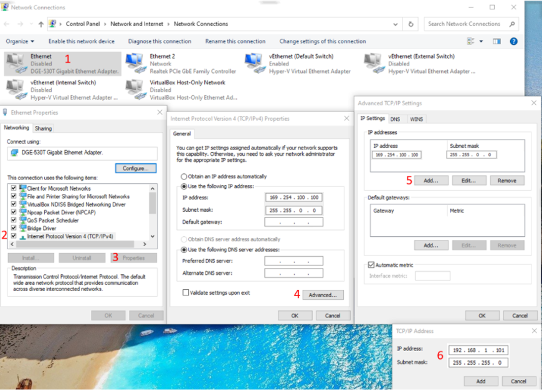The image size is (542, 392).
Task: Click the Preferred DNS server field
Action: tap(294, 261)
